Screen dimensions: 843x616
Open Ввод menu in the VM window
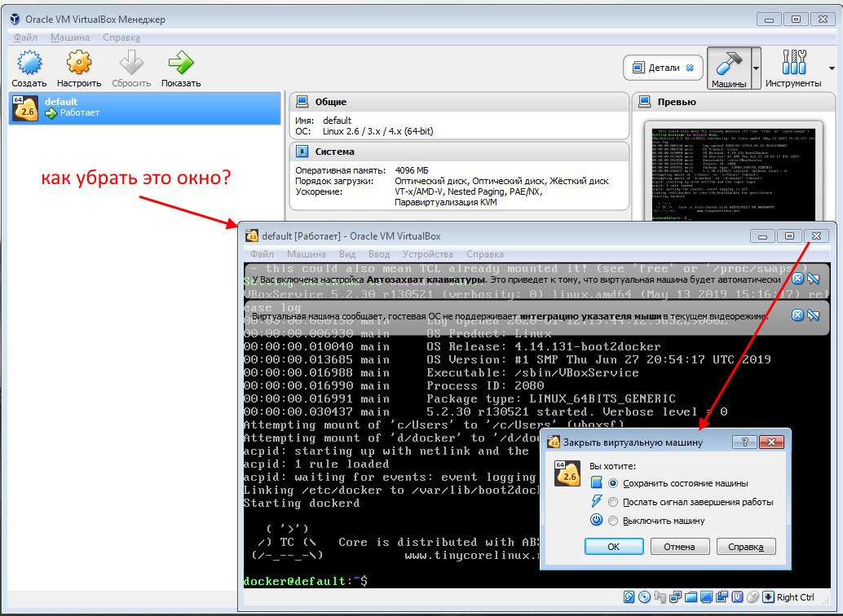(x=379, y=254)
